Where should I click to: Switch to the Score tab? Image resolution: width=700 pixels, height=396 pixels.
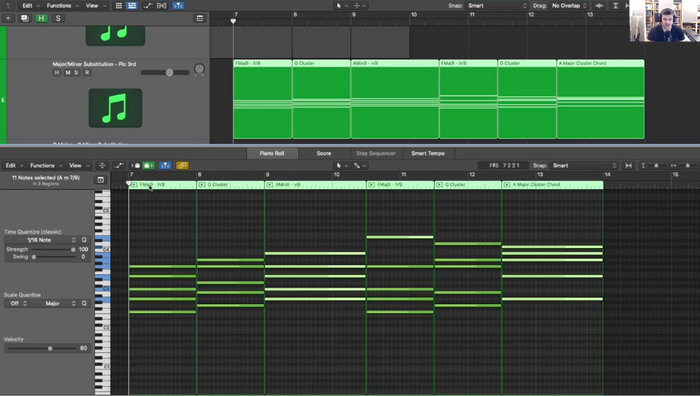(x=324, y=153)
